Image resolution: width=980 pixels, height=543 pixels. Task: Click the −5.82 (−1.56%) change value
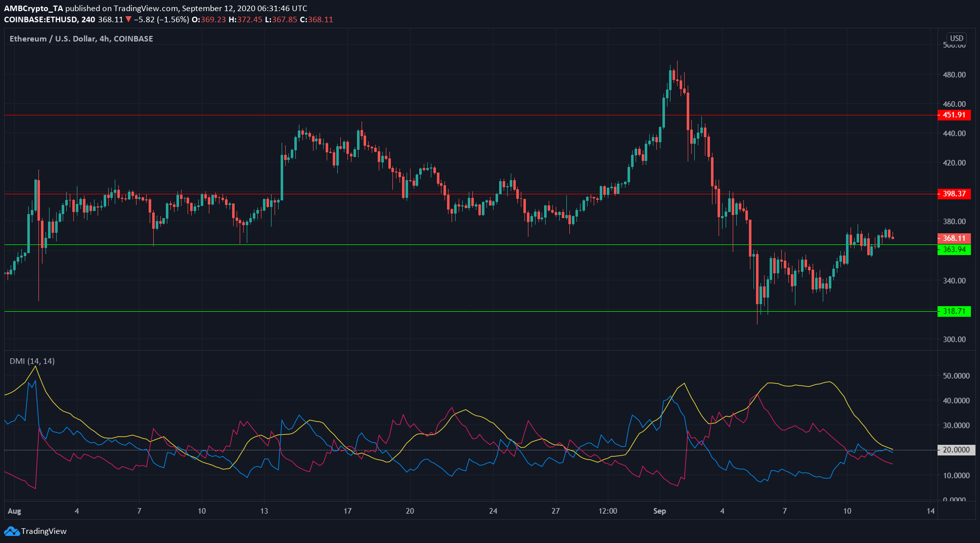tap(161, 20)
